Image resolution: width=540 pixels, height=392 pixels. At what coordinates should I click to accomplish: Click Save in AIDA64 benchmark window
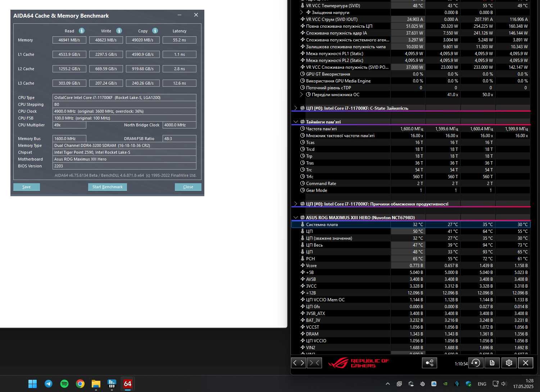[27, 187]
